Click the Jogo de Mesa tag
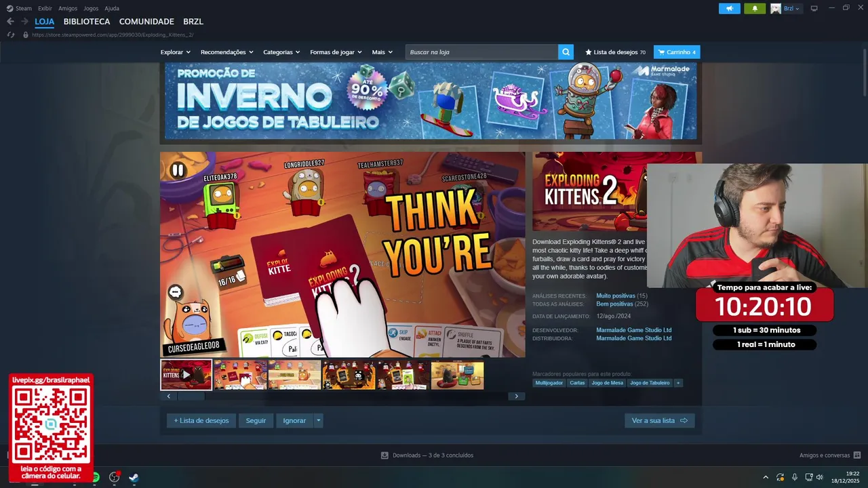 (x=608, y=383)
